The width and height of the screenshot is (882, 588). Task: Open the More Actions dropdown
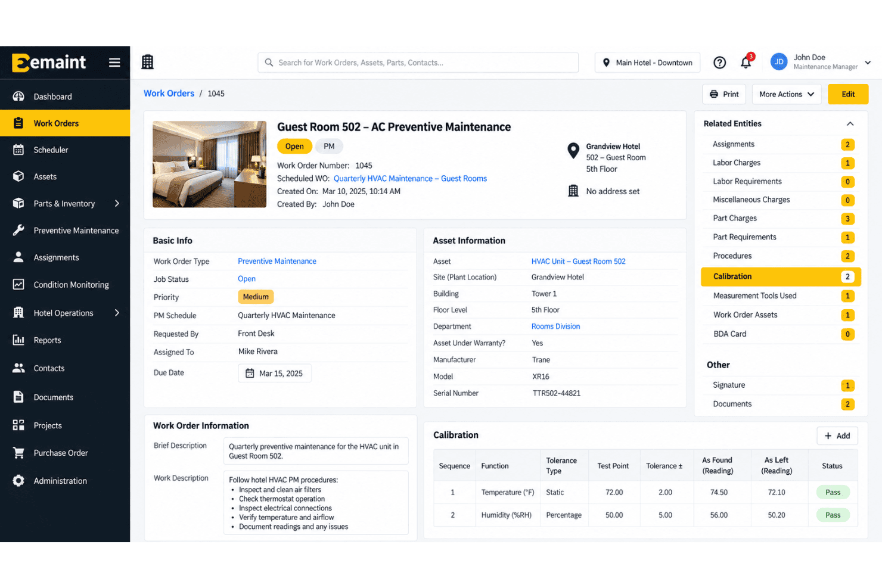(787, 94)
